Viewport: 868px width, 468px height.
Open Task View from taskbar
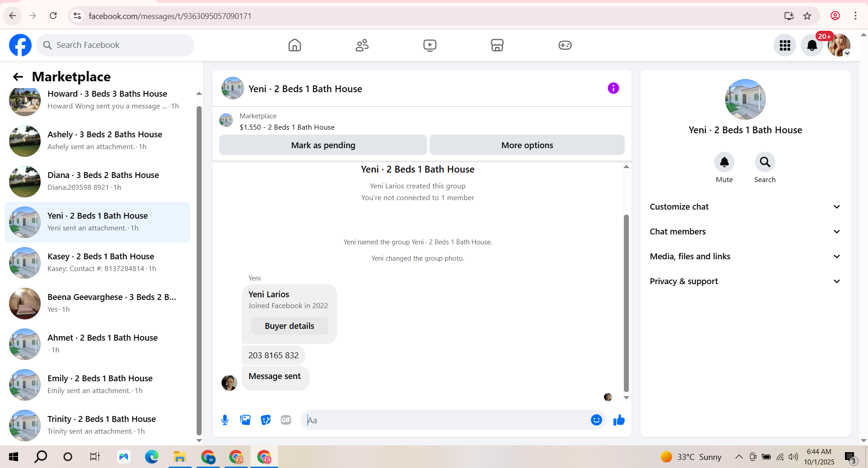pos(94,457)
